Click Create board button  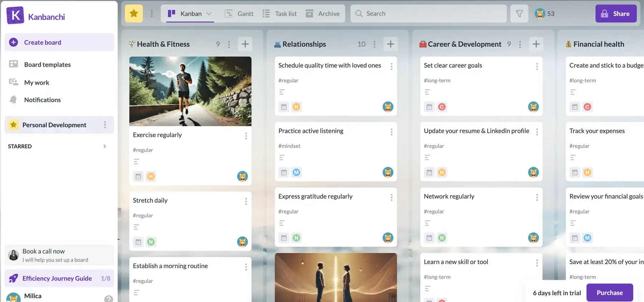59,42
